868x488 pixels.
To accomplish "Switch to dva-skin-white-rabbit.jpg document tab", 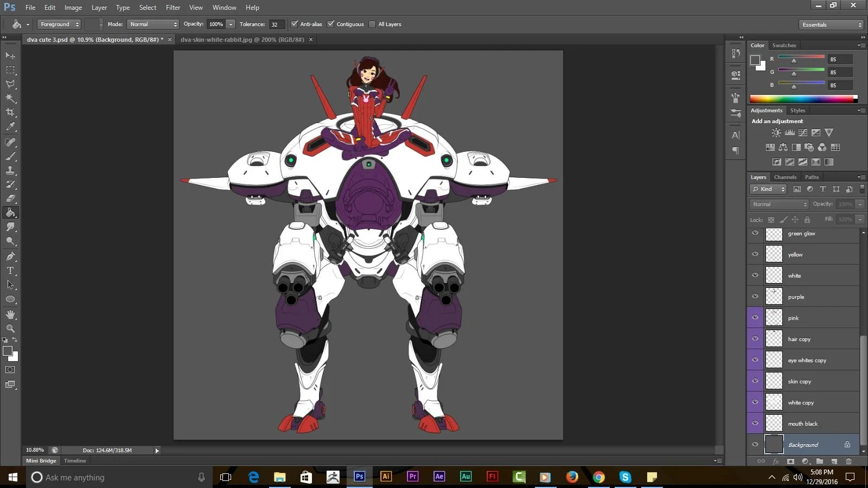I will [242, 40].
